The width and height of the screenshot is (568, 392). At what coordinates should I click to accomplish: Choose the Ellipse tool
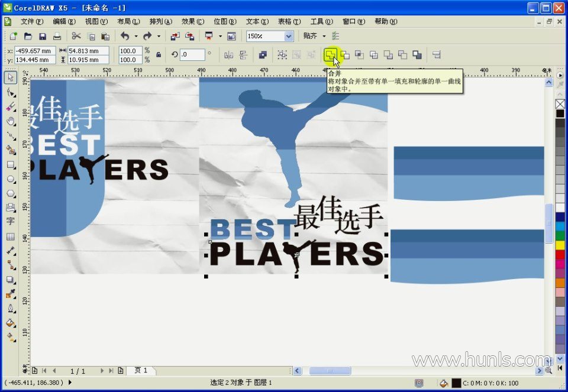(11, 179)
